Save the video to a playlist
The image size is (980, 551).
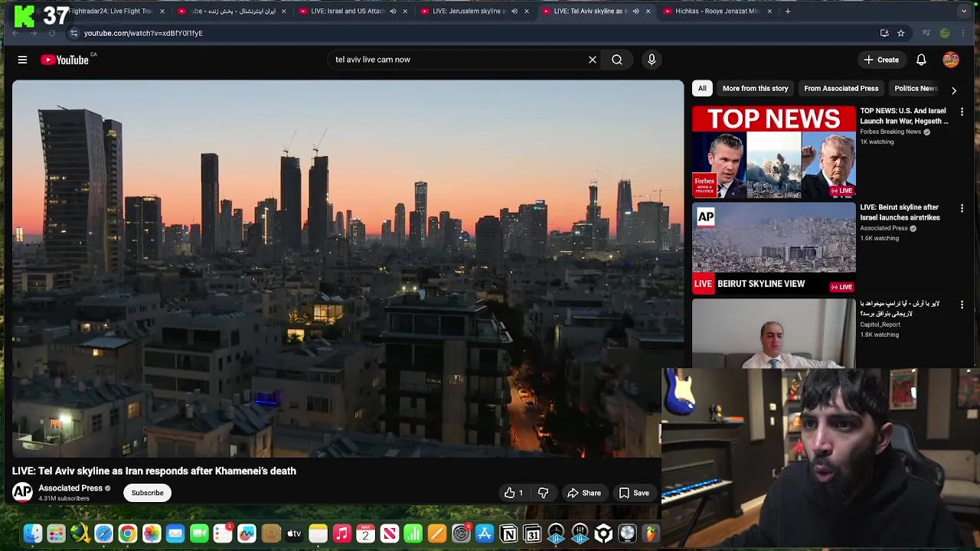[x=634, y=493]
